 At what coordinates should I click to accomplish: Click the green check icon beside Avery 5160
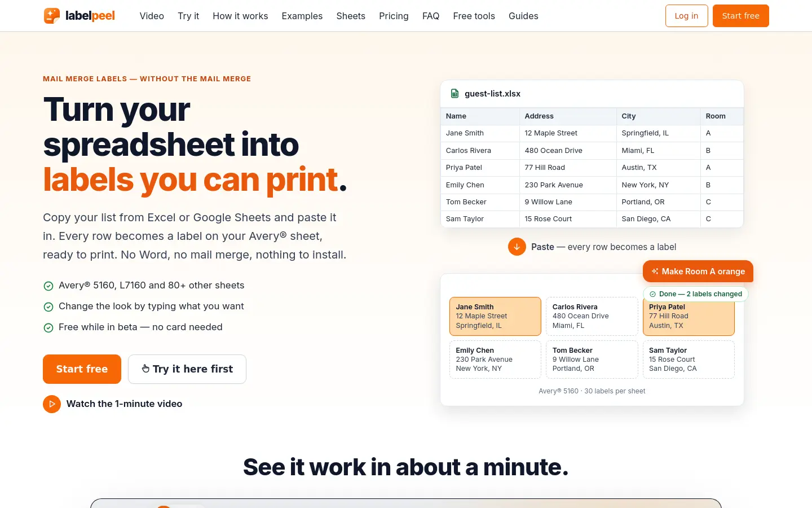(x=48, y=286)
